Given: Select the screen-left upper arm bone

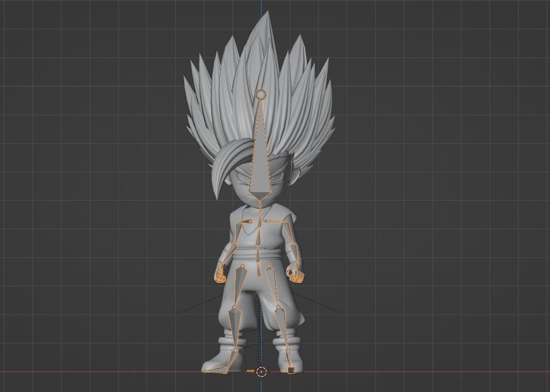Looking at the screenshot, I should pos(239,233).
